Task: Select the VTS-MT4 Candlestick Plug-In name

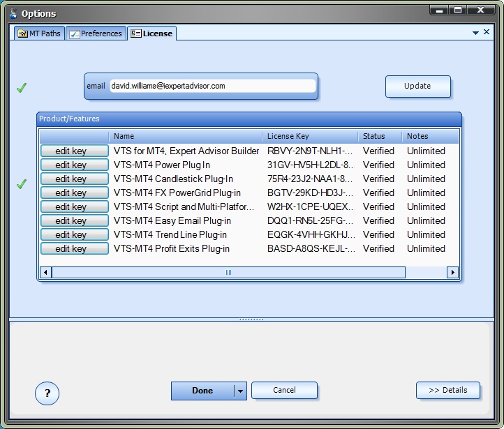Action: click(x=173, y=179)
